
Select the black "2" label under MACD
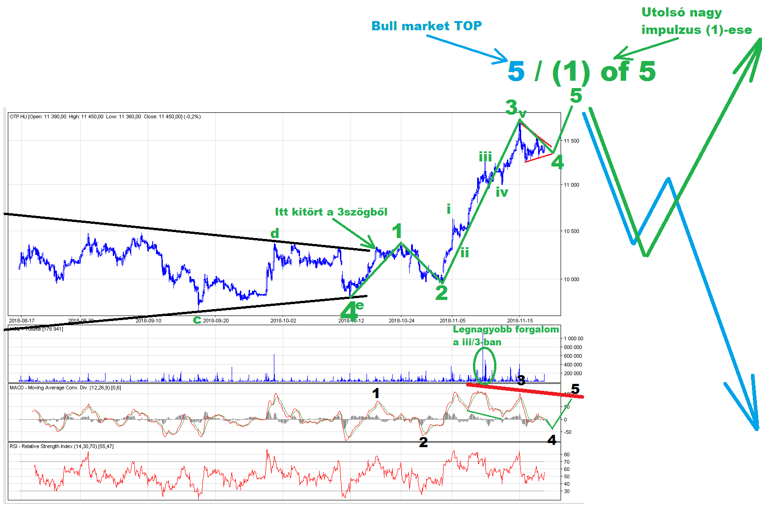(x=423, y=442)
